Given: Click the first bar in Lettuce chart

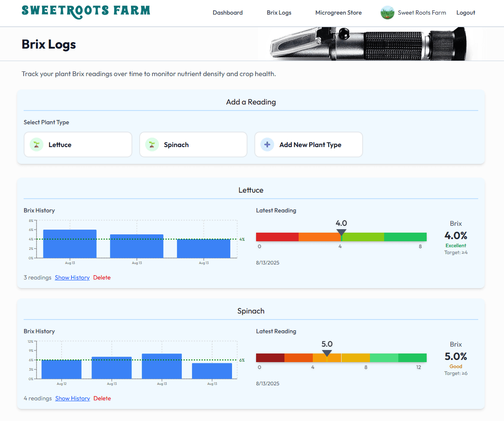Looking at the screenshot, I should pos(70,244).
